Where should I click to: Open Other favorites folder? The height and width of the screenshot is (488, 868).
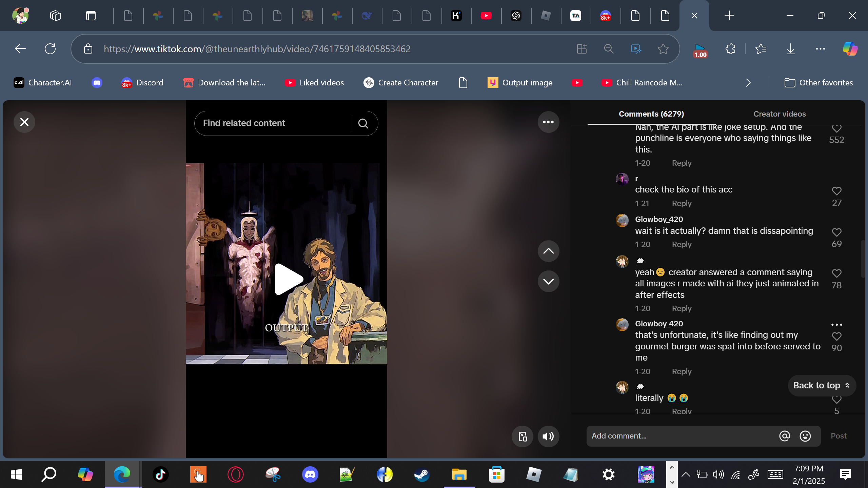[818, 83]
